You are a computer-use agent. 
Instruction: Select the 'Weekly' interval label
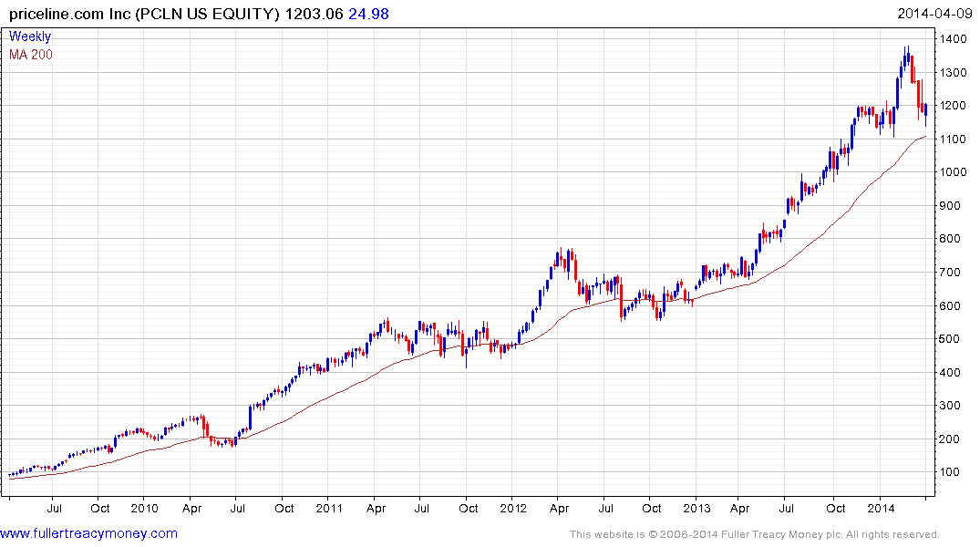click(30, 36)
